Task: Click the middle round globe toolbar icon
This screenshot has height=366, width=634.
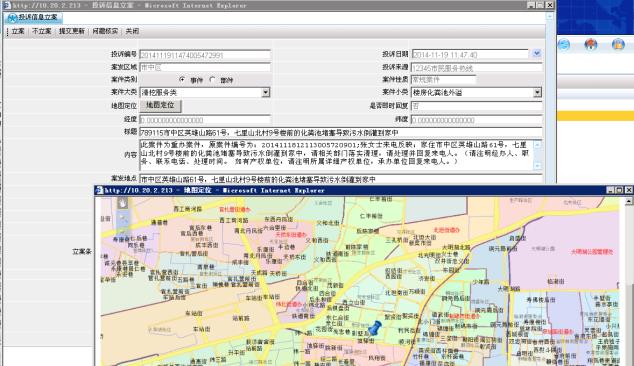Action: point(591,44)
